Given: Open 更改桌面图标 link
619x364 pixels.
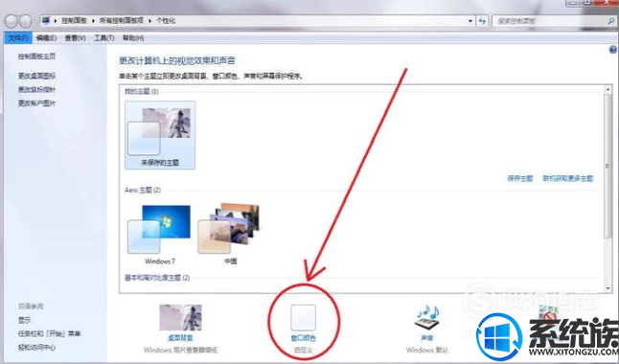Looking at the screenshot, I should pyautogui.click(x=36, y=76).
